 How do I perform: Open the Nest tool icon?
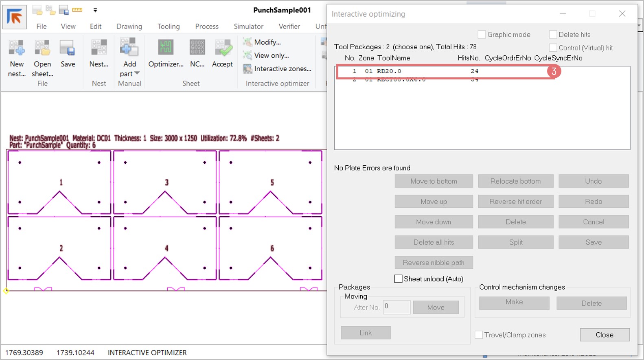tap(99, 48)
